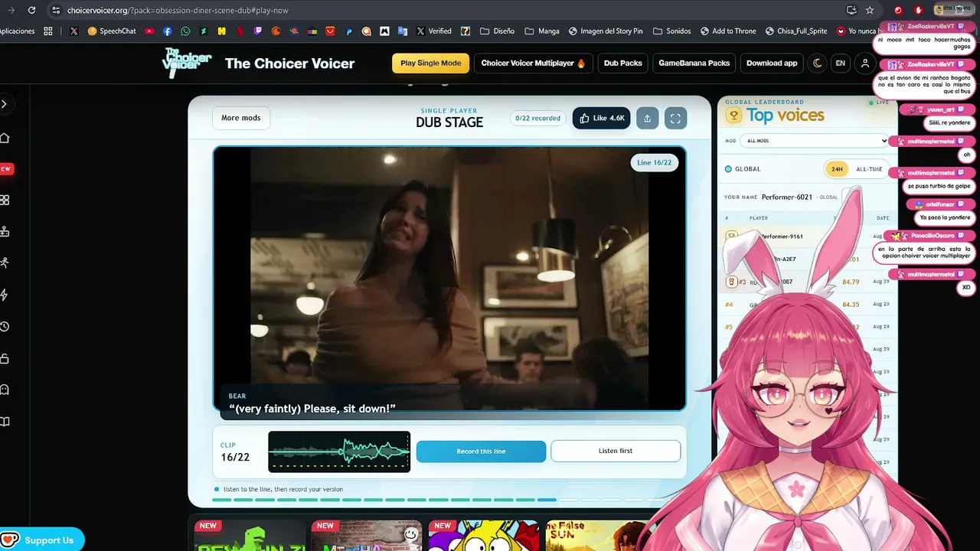Click The Choicer Voicer logo
980x551 pixels.
tap(187, 63)
